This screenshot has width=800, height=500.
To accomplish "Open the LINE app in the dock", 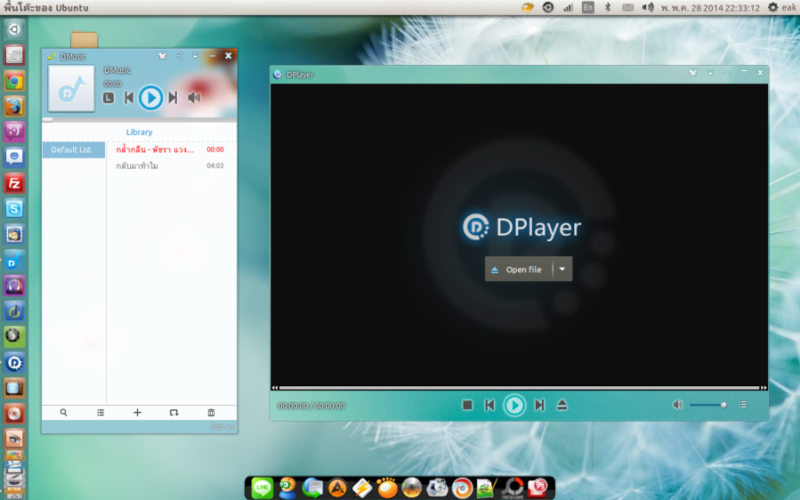I will [x=262, y=488].
